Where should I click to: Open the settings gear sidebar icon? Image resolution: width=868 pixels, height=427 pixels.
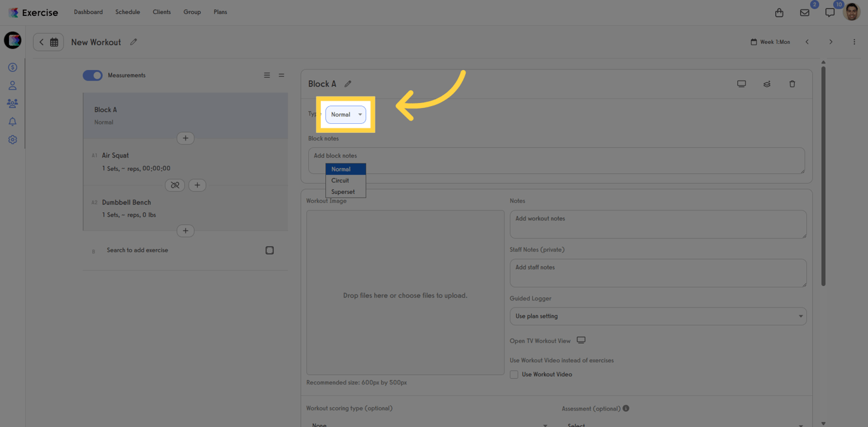click(12, 140)
